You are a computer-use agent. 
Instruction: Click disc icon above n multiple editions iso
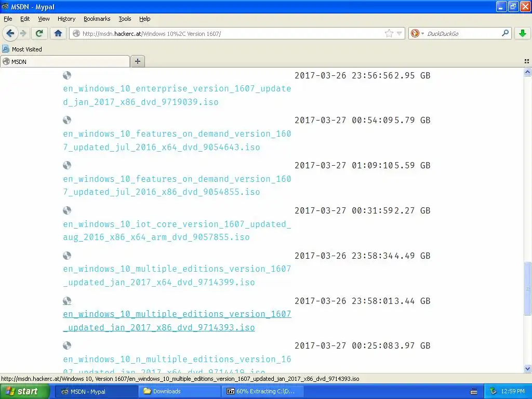(x=67, y=345)
